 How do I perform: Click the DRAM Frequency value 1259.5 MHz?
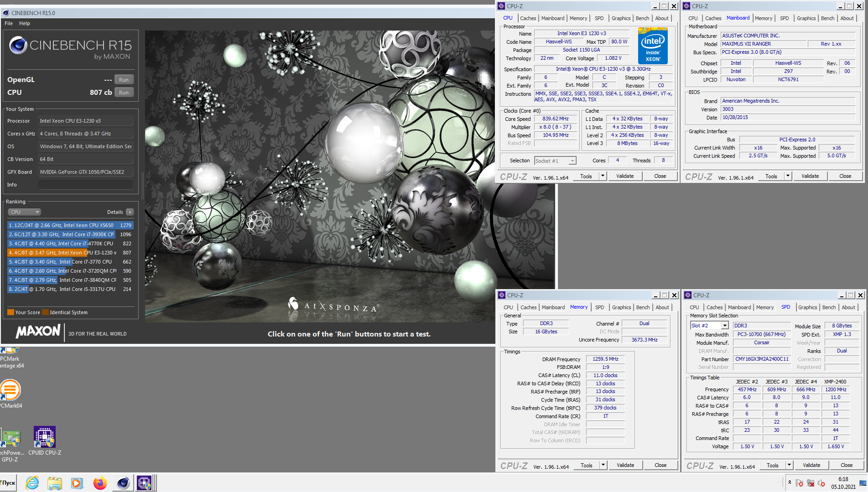coord(605,359)
